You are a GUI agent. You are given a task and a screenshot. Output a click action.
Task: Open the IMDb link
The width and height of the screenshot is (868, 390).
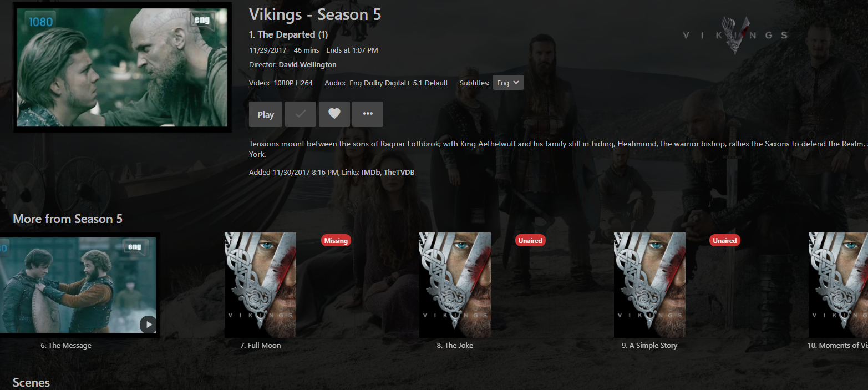[x=371, y=173]
